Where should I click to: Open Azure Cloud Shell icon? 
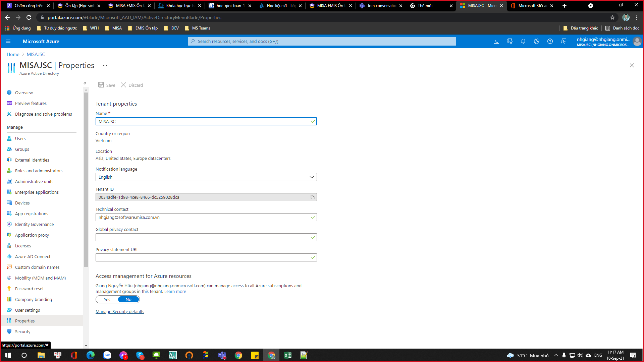pyautogui.click(x=496, y=41)
